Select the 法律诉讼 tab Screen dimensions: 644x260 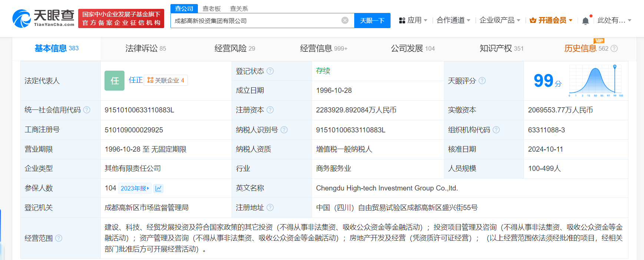coord(146,48)
